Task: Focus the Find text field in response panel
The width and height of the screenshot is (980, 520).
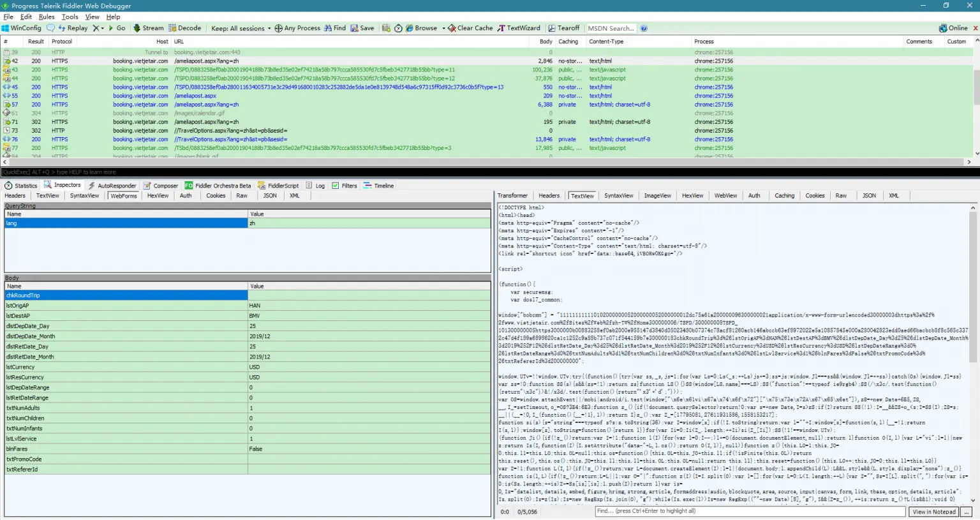Action: click(750, 511)
